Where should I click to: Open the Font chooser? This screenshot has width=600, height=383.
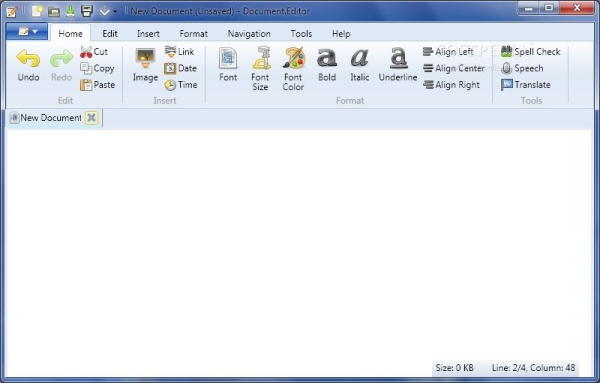[x=228, y=65]
